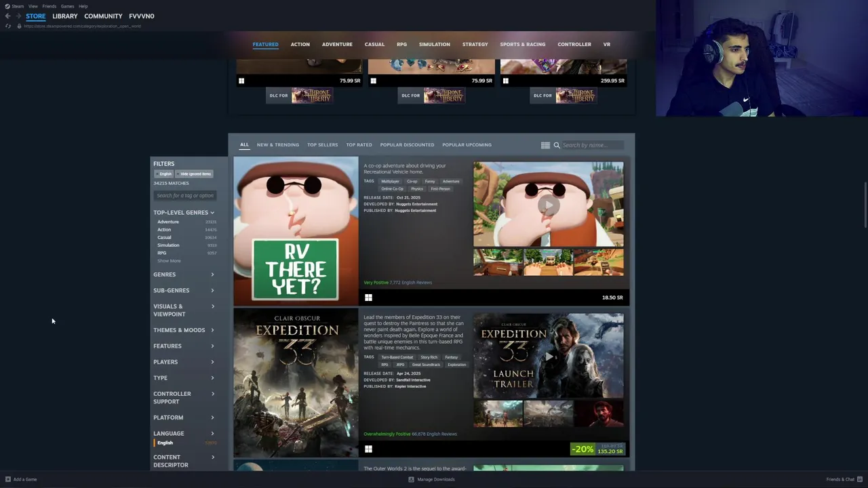
Task: Expand the Players filter section
Action: [184, 362]
